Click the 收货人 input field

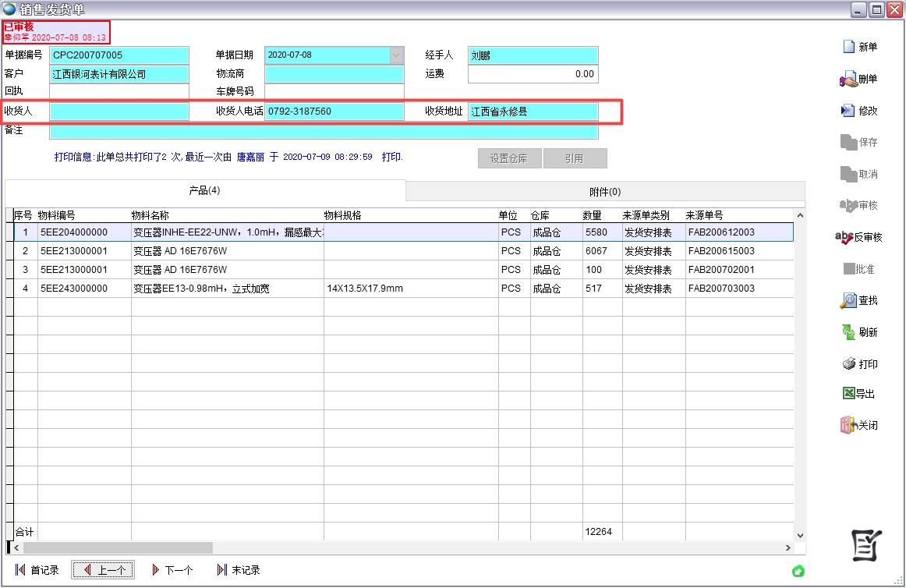click(119, 112)
